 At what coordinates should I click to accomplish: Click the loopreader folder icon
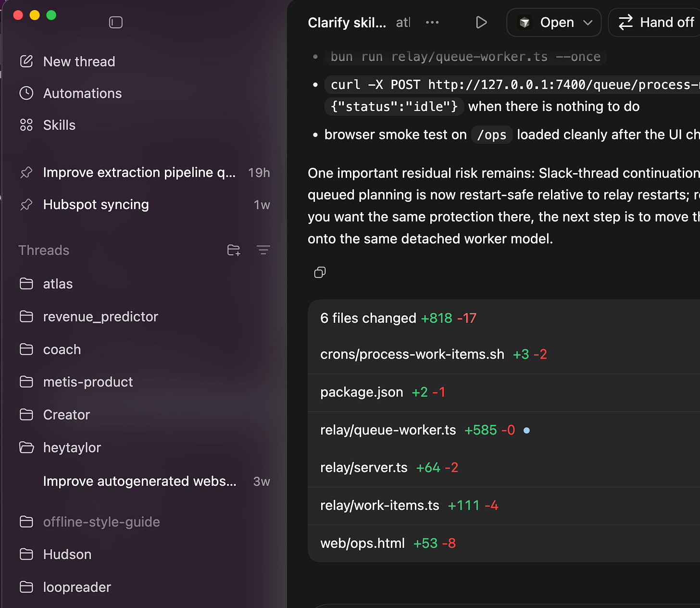[x=26, y=587]
